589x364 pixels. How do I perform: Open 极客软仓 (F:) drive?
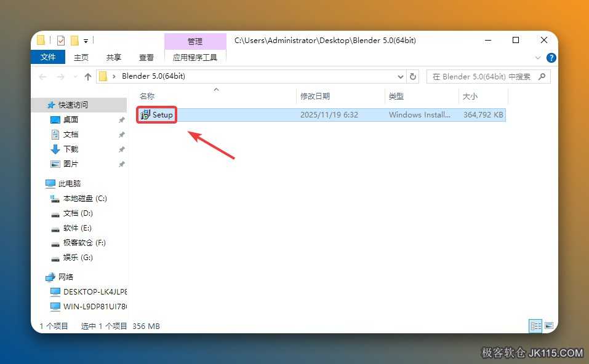[x=84, y=243]
